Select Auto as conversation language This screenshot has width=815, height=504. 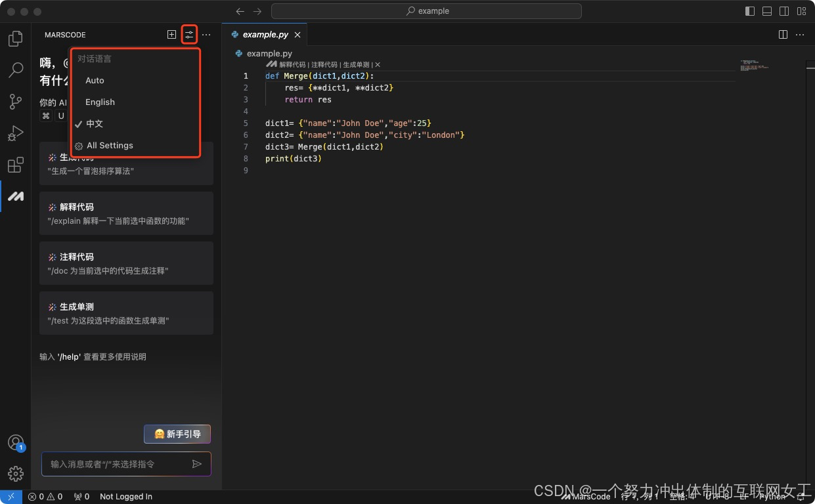(x=135, y=80)
